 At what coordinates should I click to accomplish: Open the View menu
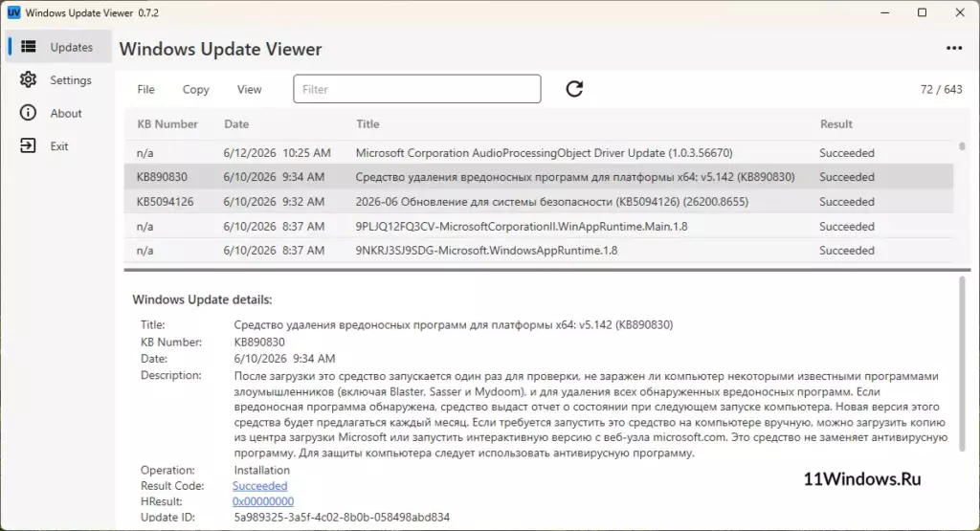click(x=249, y=89)
